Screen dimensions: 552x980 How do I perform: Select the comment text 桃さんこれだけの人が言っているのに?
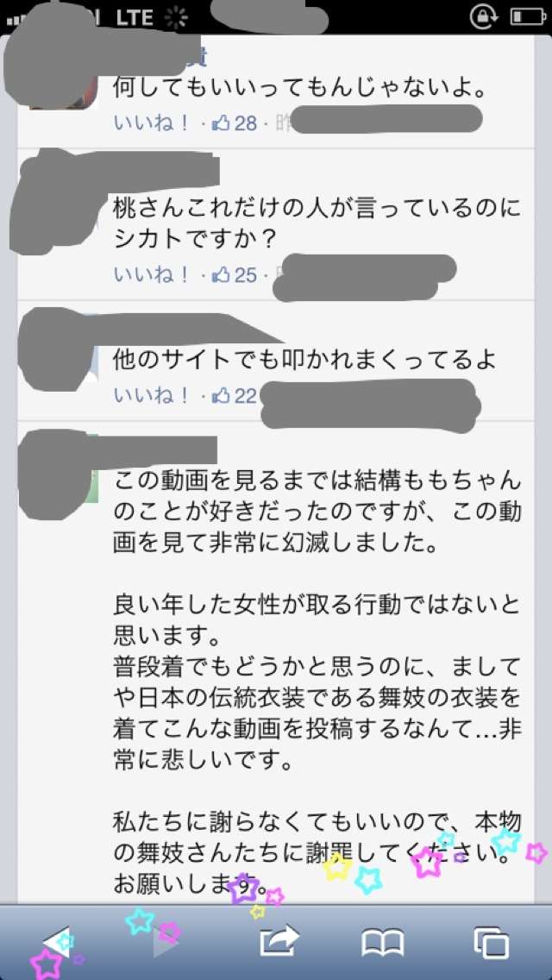tap(317, 210)
